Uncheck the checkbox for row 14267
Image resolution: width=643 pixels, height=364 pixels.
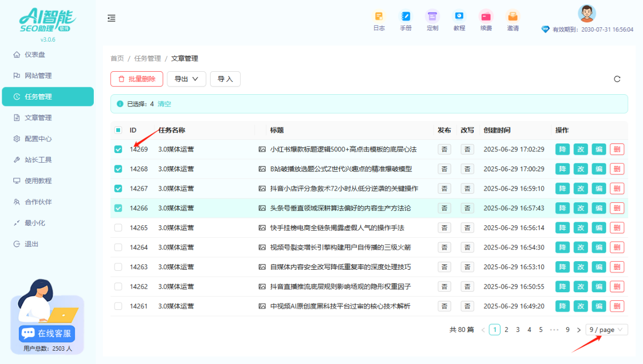click(118, 188)
